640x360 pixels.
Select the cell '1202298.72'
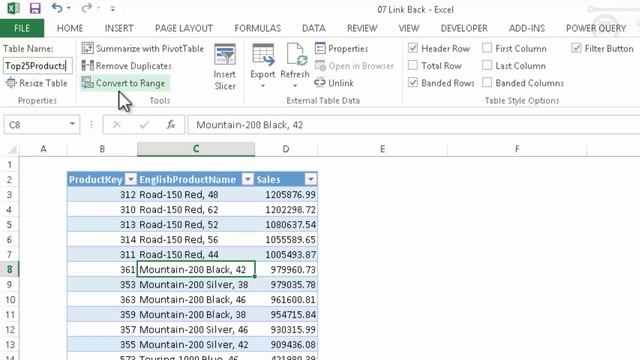(286, 210)
